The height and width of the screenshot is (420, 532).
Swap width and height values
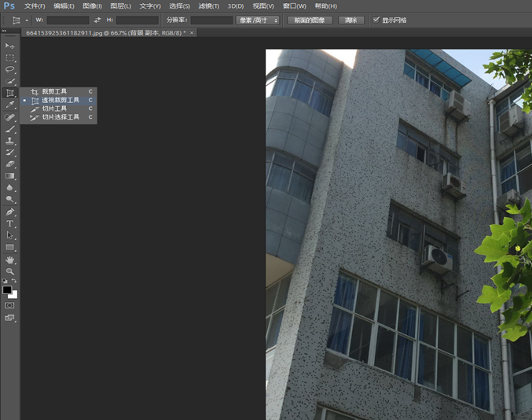(x=97, y=20)
